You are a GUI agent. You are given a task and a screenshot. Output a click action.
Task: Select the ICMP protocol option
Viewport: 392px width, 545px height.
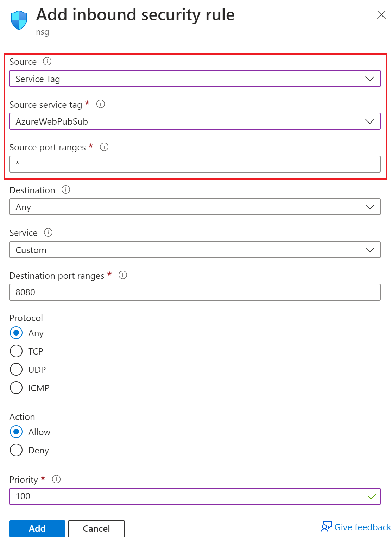[x=16, y=388]
